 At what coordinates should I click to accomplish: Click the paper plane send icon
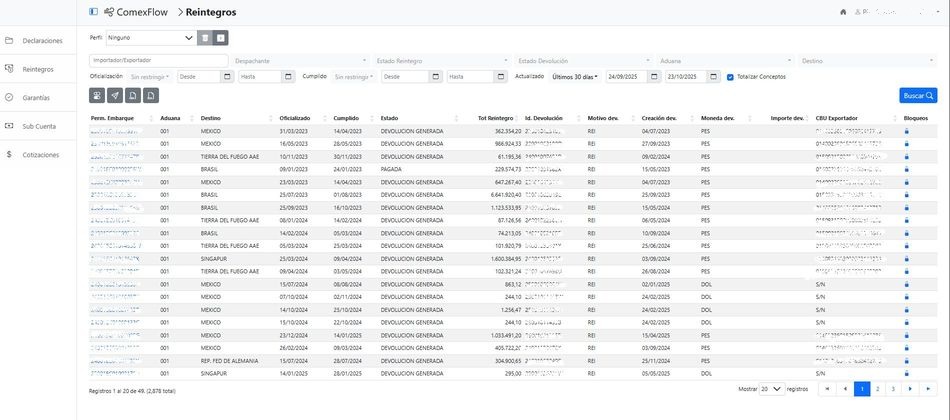pos(115,96)
